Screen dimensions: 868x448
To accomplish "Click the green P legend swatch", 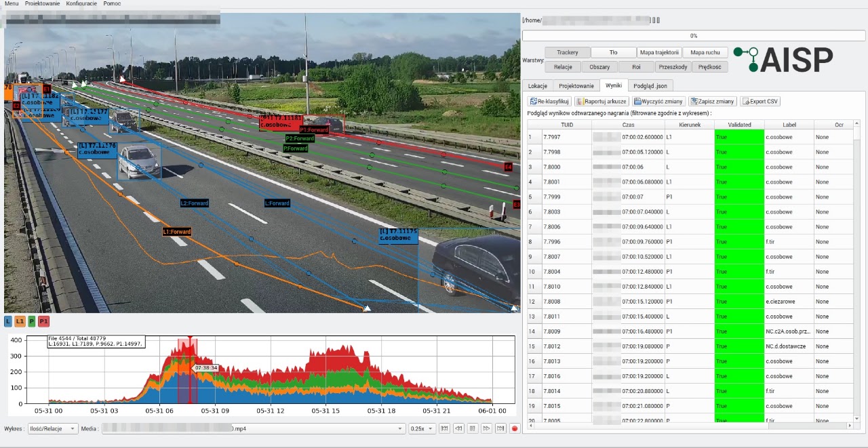I will pos(32,321).
